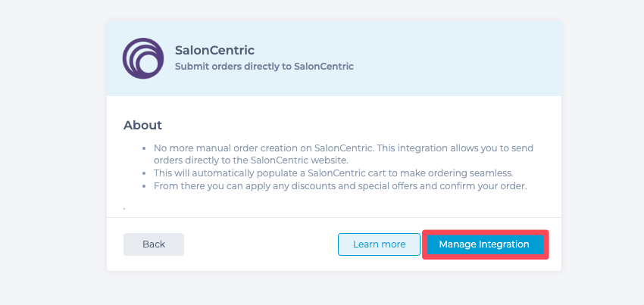
Task: Click the subtitle Submit orders directly to SalonCentric
Action: [264, 67]
